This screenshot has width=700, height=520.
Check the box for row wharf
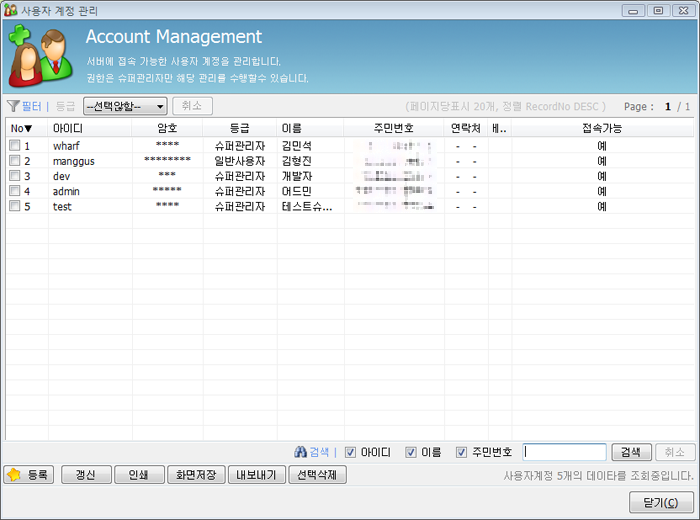point(14,146)
